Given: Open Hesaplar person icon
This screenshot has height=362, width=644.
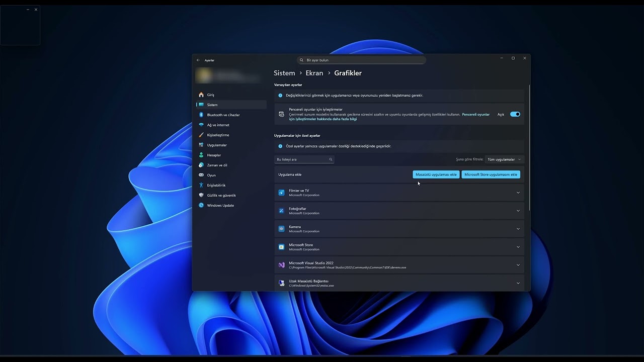Looking at the screenshot, I should (x=201, y=155).
